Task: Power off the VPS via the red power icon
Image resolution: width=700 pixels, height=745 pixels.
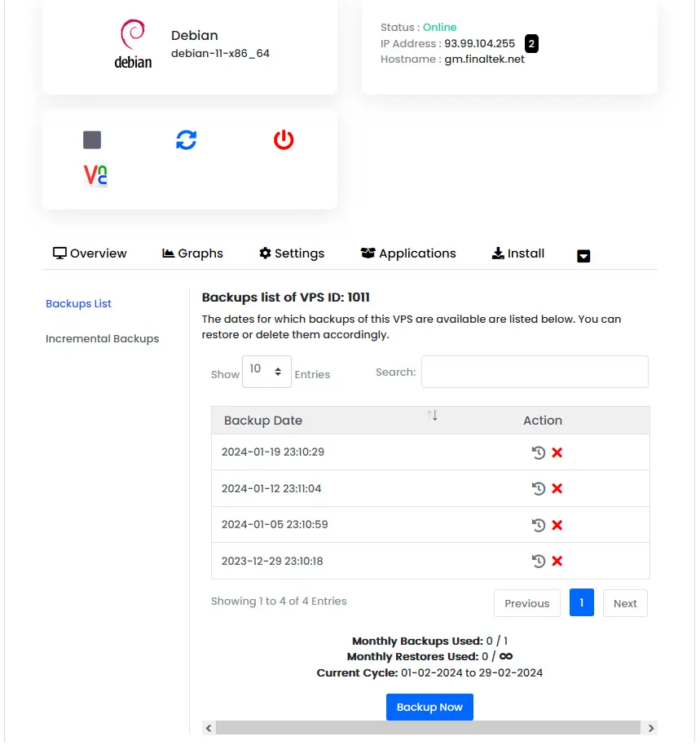Action: [283, 139]
